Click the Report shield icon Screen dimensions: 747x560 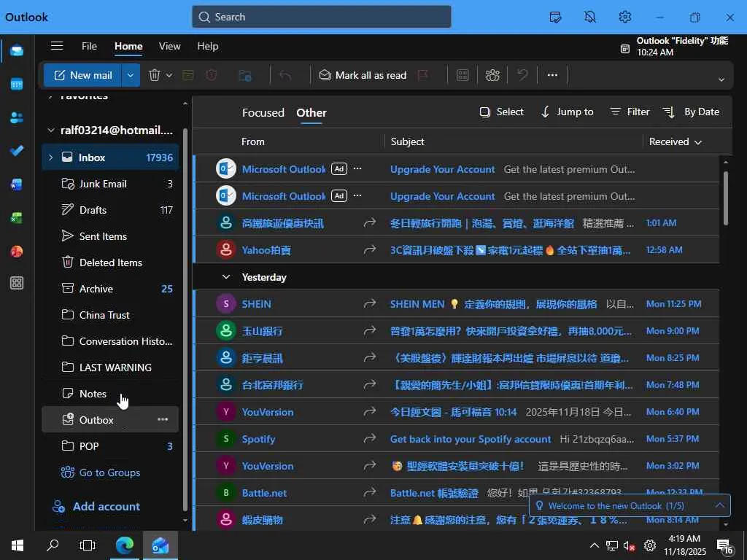tap(212, 75)
